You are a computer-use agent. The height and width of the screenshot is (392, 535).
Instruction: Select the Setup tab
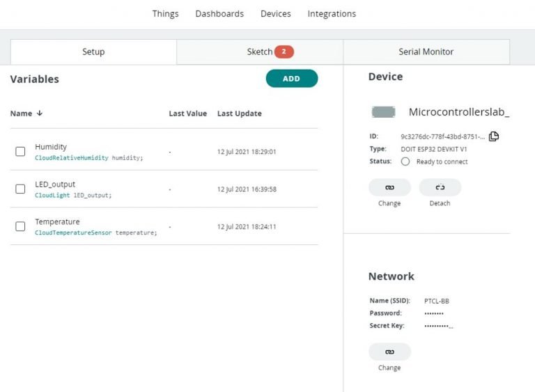(93, 52)
